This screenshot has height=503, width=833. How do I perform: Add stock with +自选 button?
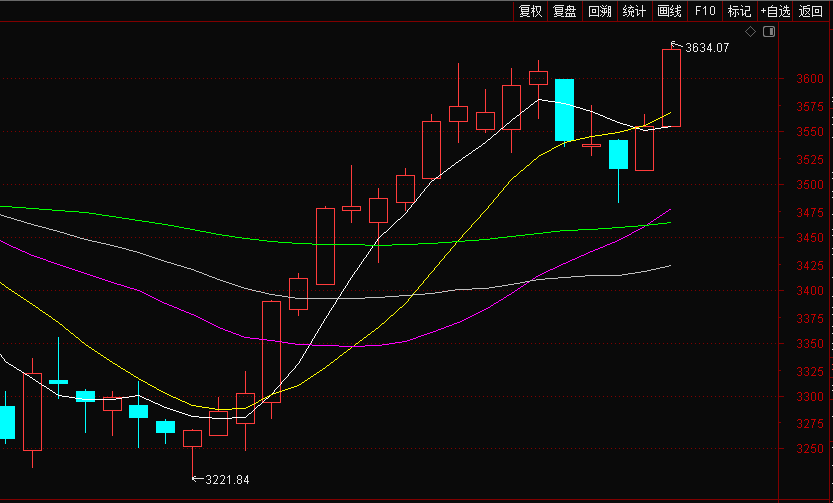775,11
